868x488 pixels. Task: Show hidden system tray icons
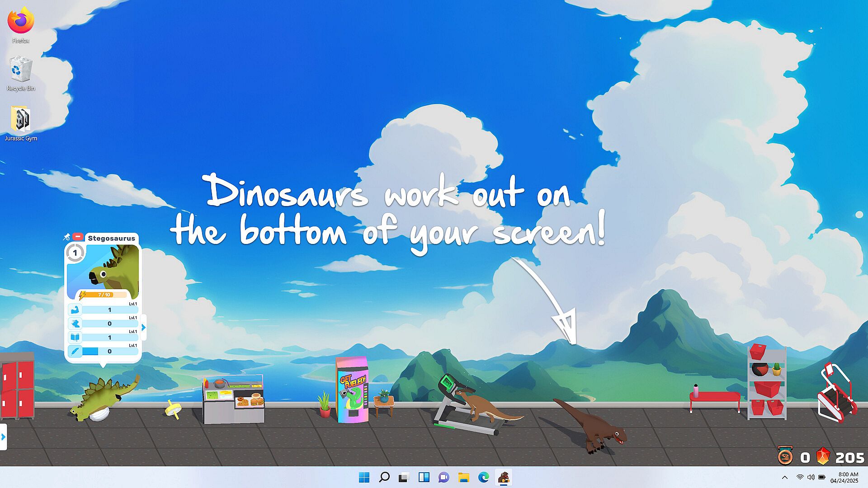(785, 477)
